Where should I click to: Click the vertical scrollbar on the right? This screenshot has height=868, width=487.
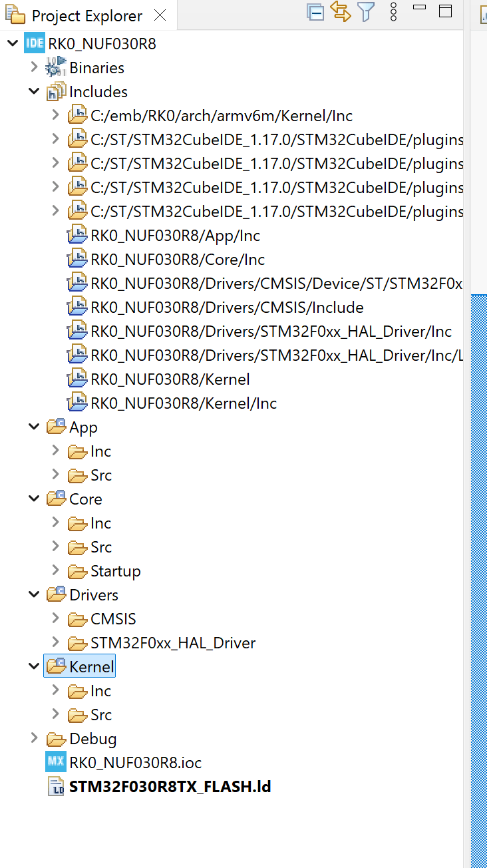click(x=479, y=579)
